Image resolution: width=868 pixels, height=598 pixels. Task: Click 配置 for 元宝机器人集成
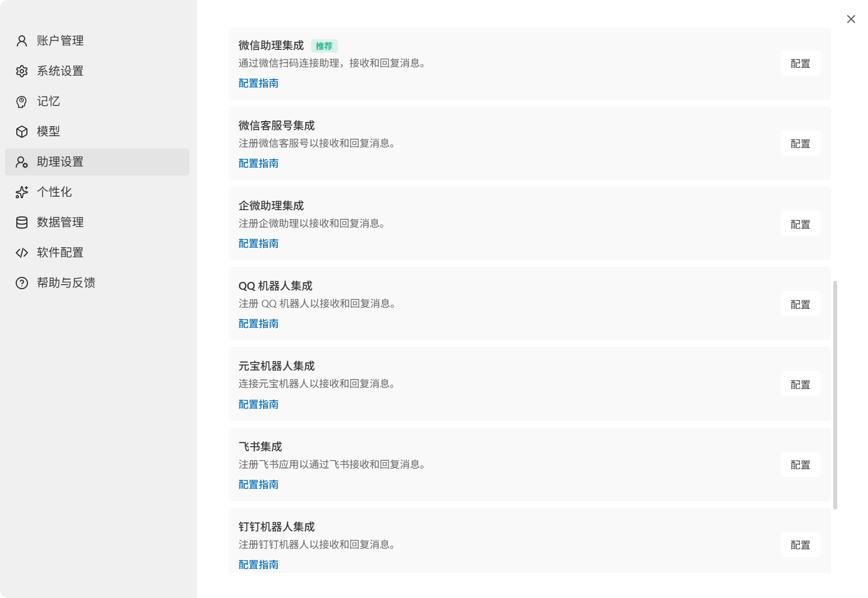800,384
